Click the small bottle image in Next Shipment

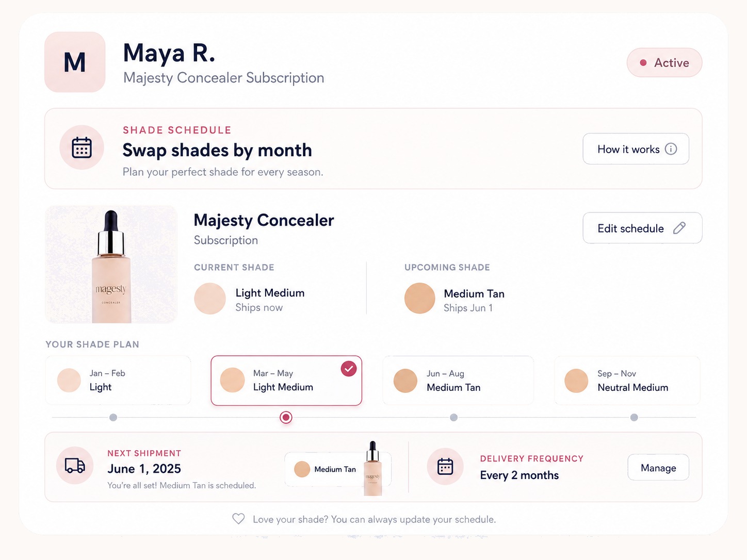pos(373,468)
